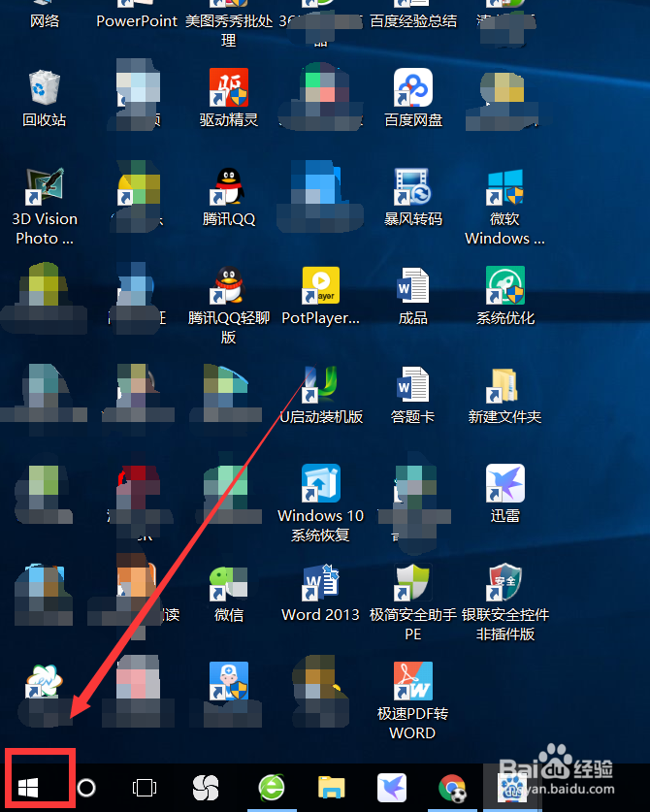This screenshot has height=812, width=650.
Task: Click the 网络 desktop label
Action: 45,21
